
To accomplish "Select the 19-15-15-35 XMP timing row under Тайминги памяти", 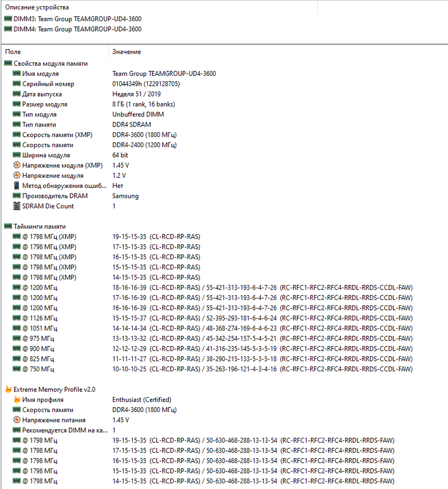I will click(x=156, y=237).
